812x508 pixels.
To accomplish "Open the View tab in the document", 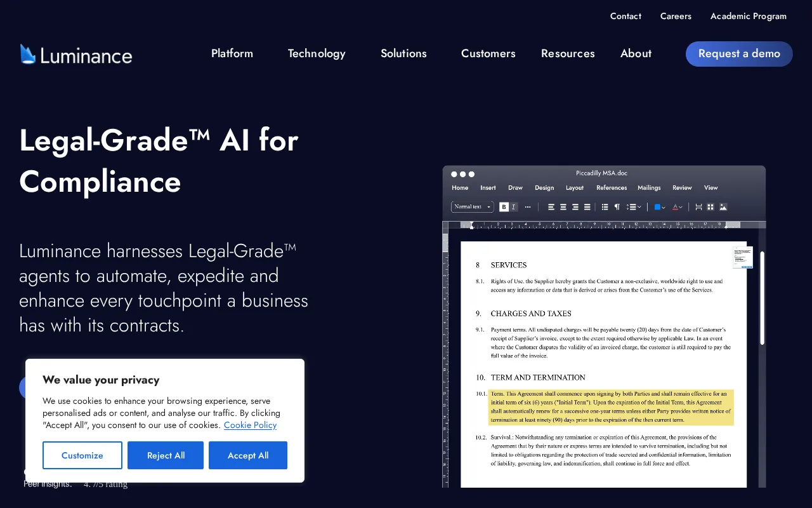I will (710, 188).
